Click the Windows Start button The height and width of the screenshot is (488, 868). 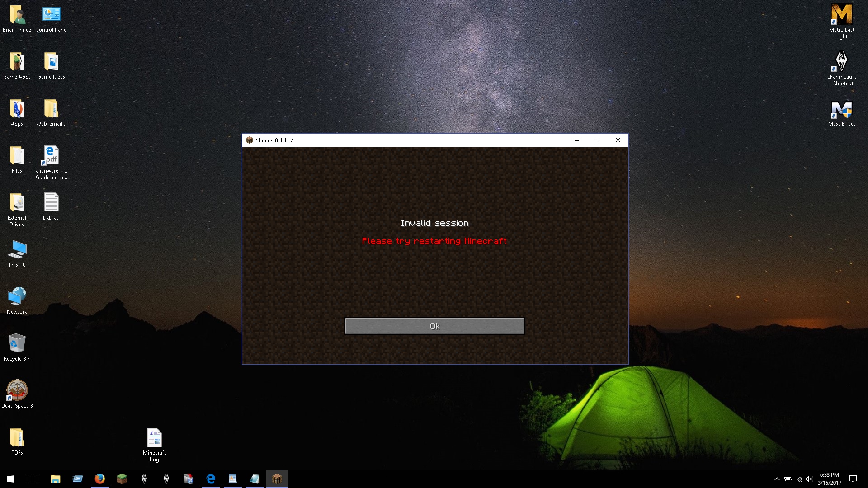coord(11,479)
